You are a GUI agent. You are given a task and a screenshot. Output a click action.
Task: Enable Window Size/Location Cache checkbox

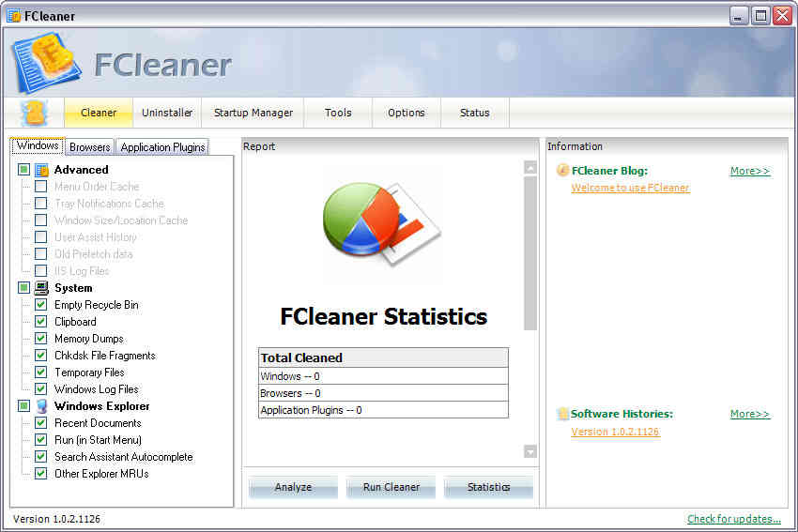(40, 220)
